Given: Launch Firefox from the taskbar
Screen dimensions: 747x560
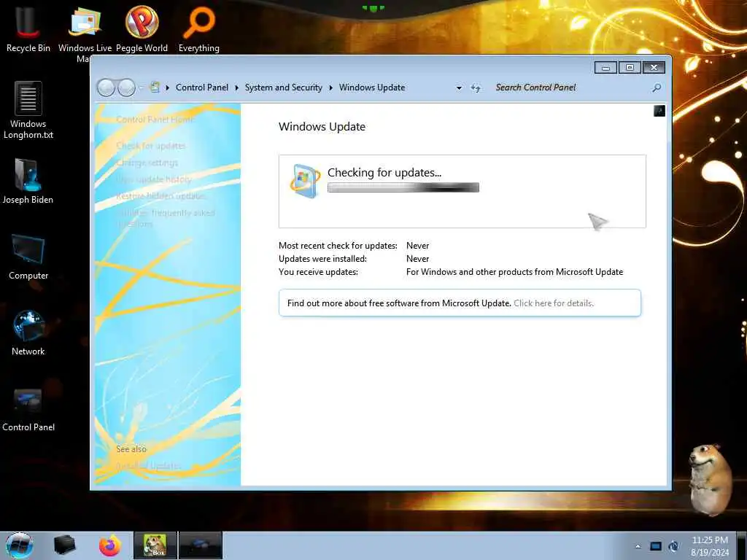Looking at the screenshot, I should pyautogui.click(x=109, y=545).
